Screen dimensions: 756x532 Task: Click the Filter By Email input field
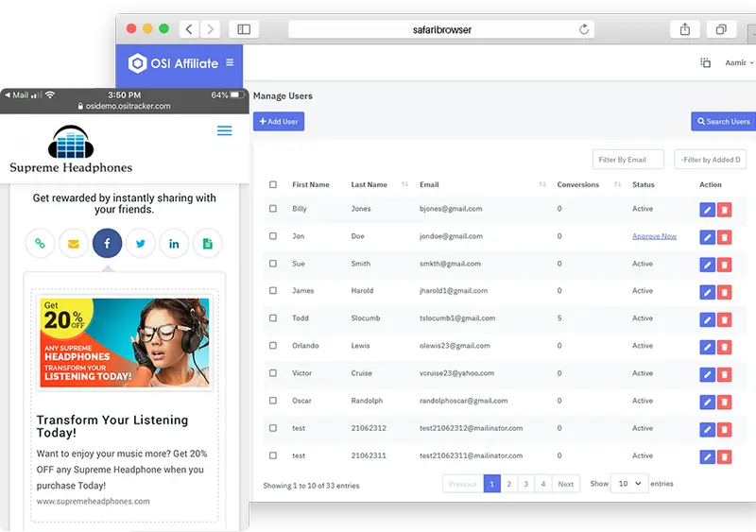click(x=627, y=159)
